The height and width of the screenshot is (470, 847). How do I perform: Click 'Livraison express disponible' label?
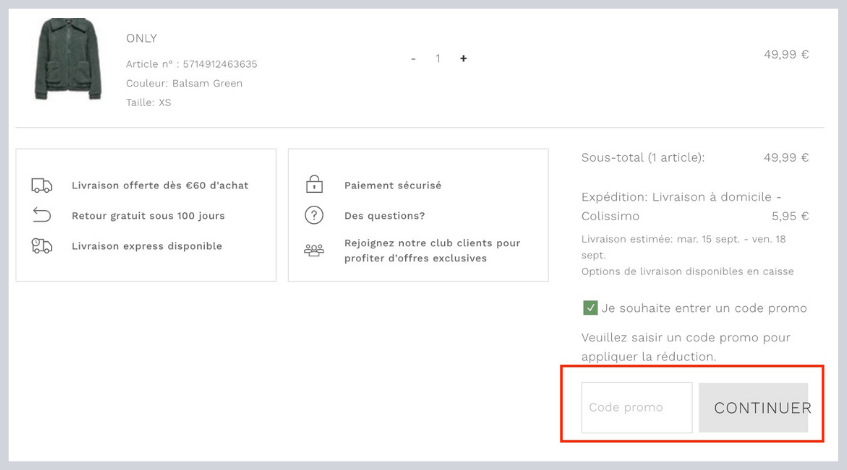147,246
